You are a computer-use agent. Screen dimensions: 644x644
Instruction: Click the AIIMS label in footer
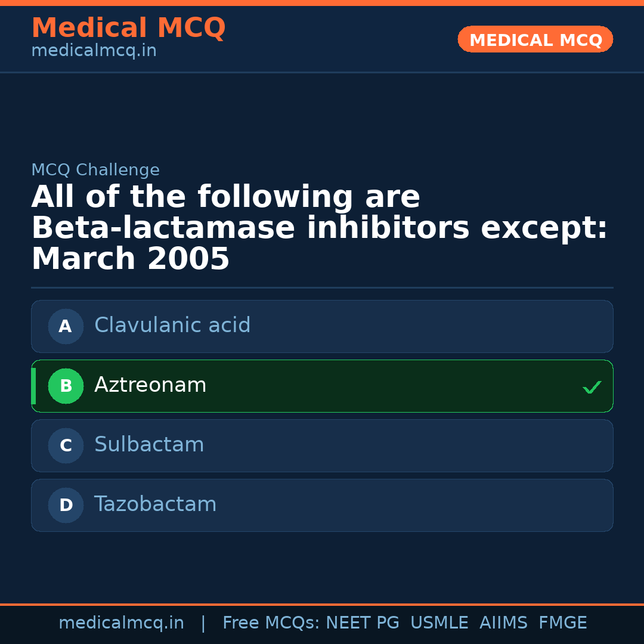pyautogui.click(x=503, y=623)
